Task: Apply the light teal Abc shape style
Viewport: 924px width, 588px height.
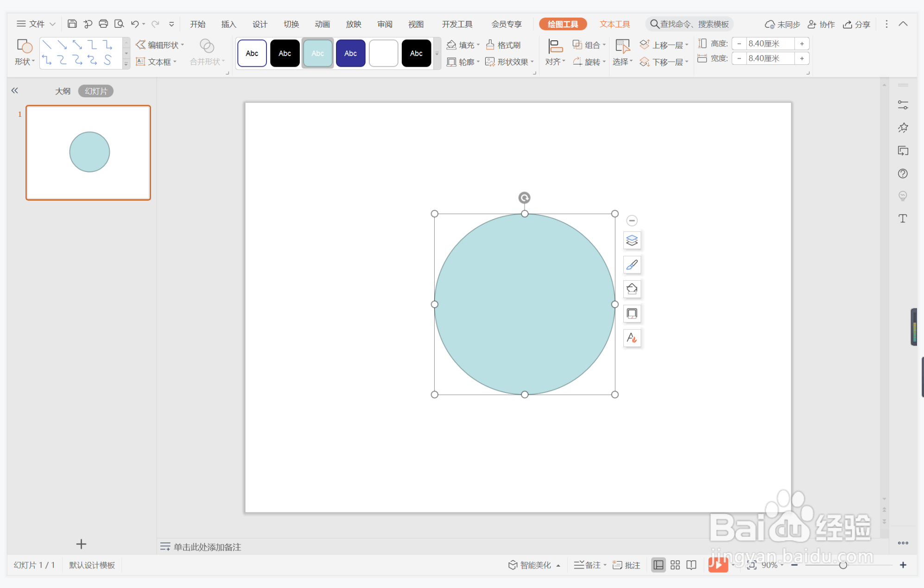Action: (317, 53)
